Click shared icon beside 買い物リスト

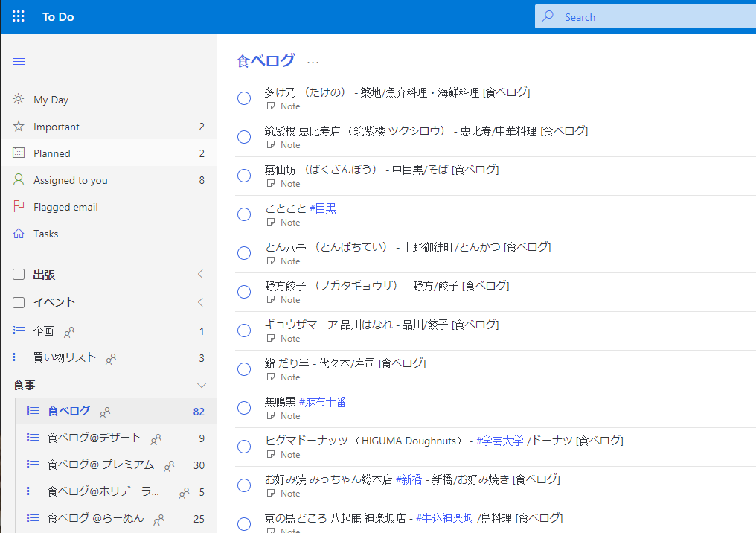click(x=111, y=359)
